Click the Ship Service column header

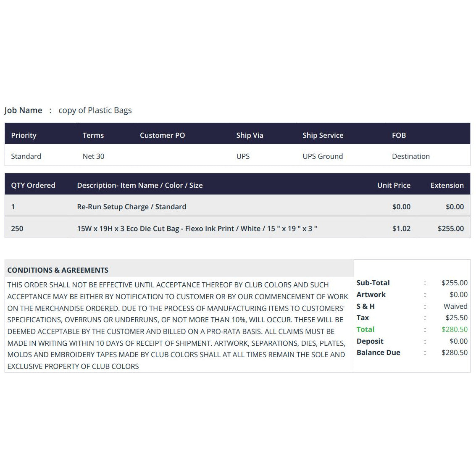click(x=323, y=135)
